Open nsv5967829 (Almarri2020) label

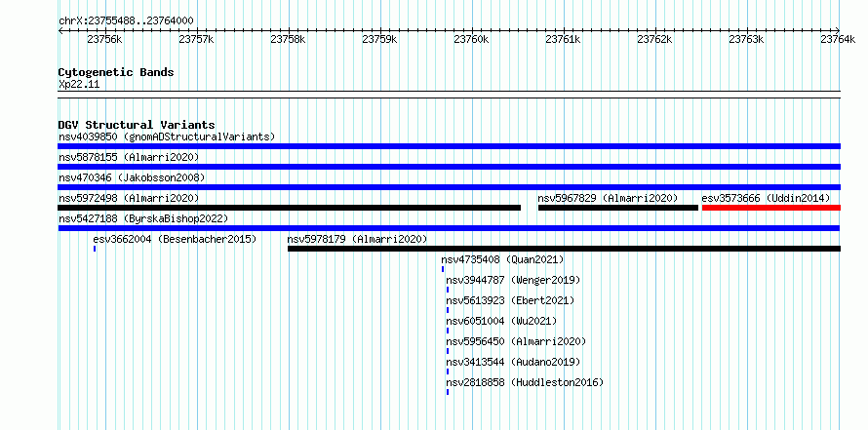[x=608, y=198]
